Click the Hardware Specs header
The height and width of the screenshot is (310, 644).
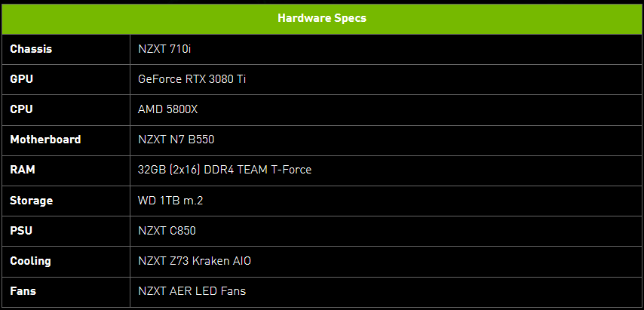[x=322, y=18]
